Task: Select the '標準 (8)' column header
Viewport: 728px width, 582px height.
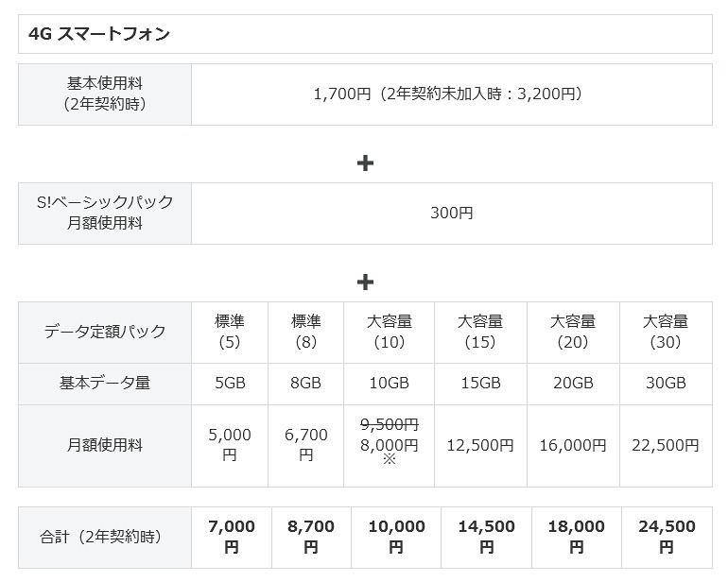Action: pos(306,333)
